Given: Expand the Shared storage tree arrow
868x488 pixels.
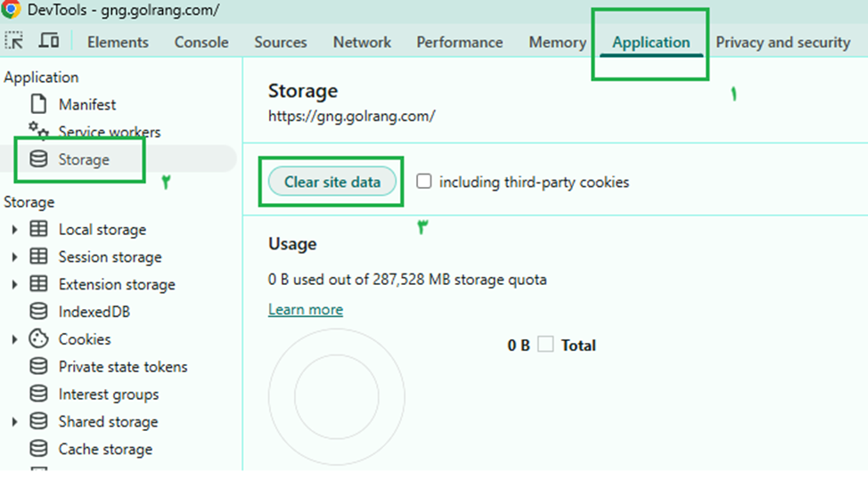Looking at the screenshot, I should [x=14, y=422].
